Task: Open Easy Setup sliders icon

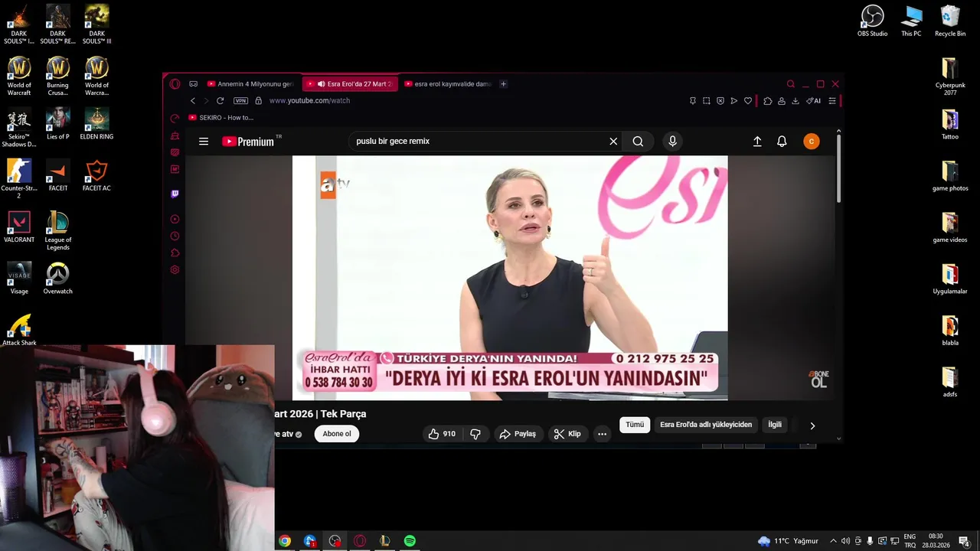Action: (x=832, y=101)
